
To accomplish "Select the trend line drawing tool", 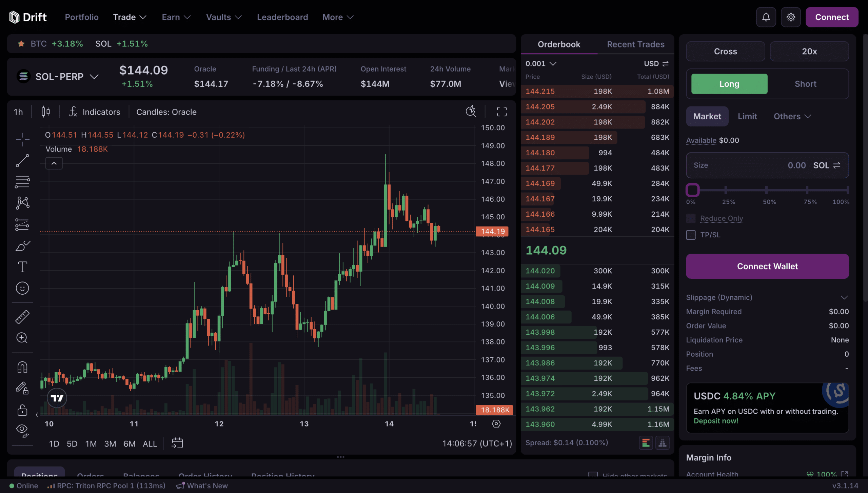I will 22,160.
